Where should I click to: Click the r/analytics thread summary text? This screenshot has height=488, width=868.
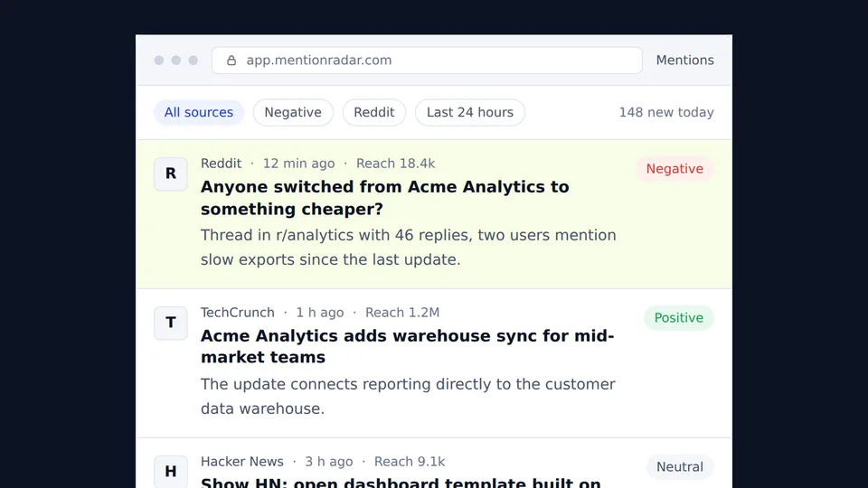[x=409, y=248]
